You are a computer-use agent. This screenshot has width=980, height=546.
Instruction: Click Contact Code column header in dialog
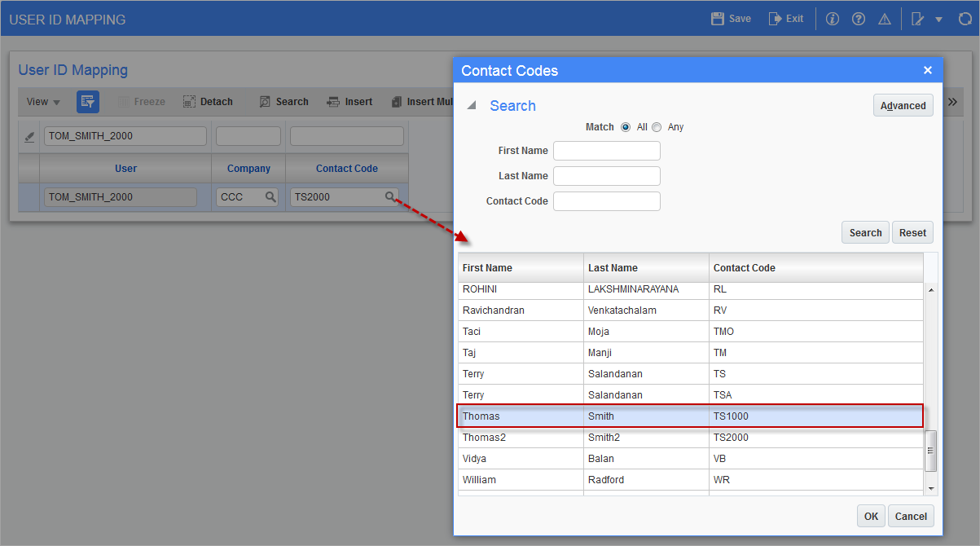coord(816,267)
